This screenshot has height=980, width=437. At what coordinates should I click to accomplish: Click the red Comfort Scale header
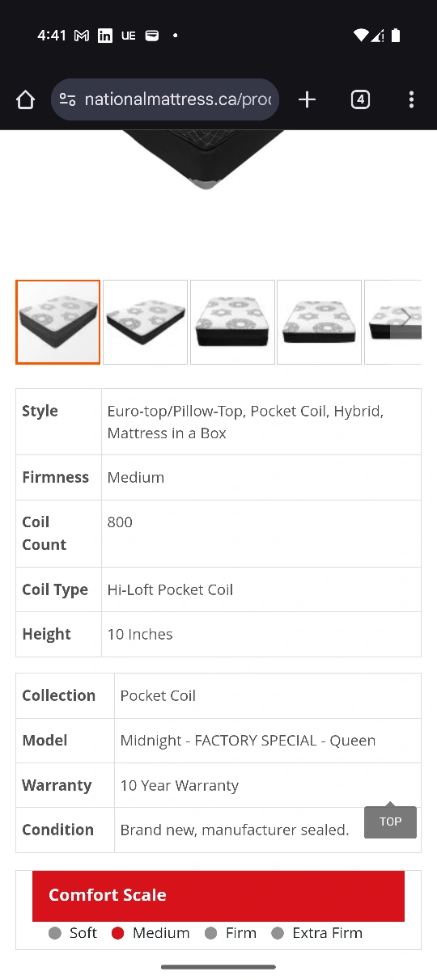coord(218,896)
